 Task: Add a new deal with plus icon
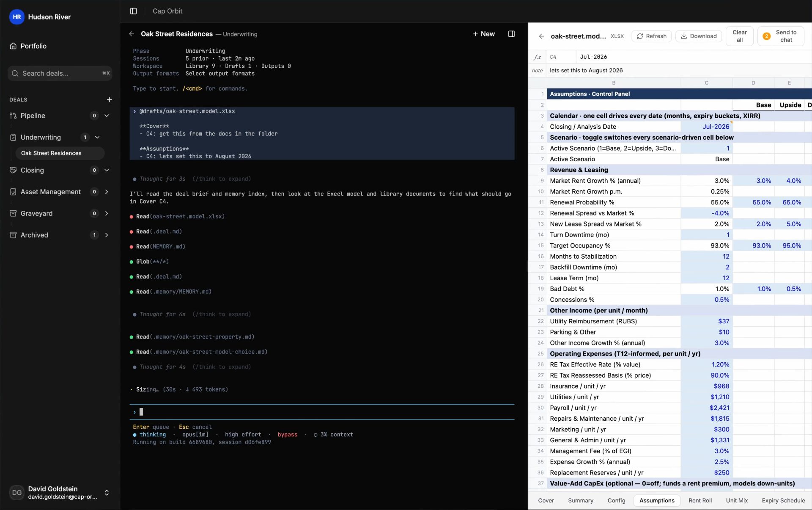tap(109, 99)
